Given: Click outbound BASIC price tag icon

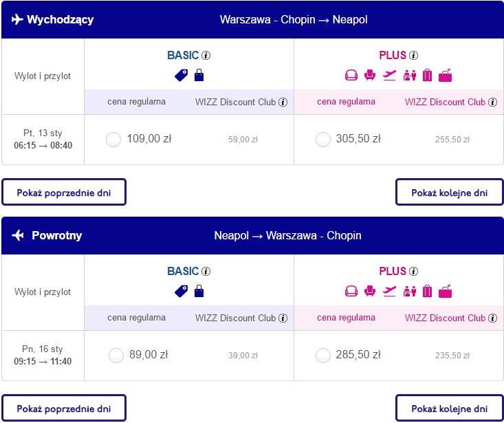Looking at the screenshot, I should click(182, 76).
